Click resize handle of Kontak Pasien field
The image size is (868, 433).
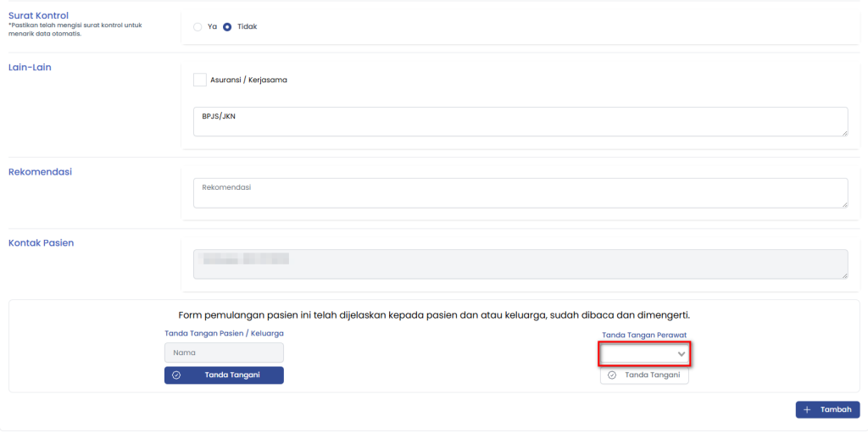click(x=843, y=275)
